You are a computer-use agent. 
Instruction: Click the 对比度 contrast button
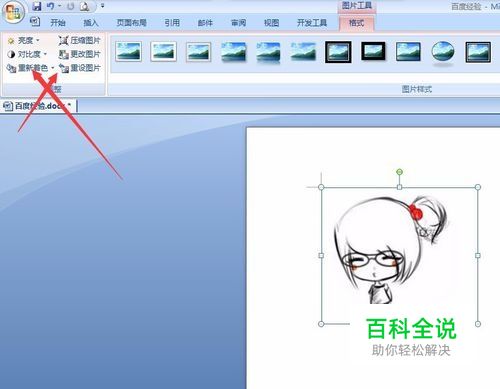pyautogui.click(x=27, y=54)
